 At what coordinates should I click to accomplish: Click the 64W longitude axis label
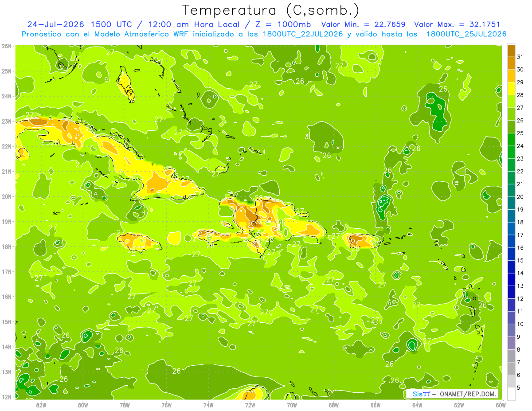(x=417, y=404)
